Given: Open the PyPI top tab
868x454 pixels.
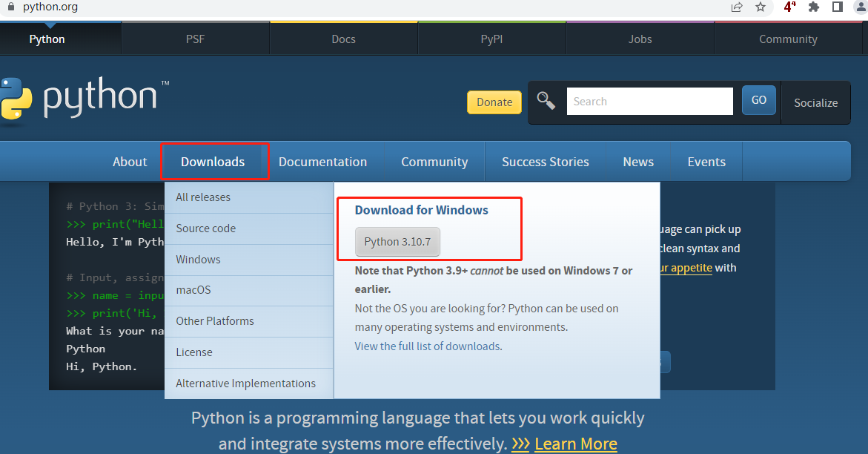Looking at the screenshot, I should click(x=491, y=39).
